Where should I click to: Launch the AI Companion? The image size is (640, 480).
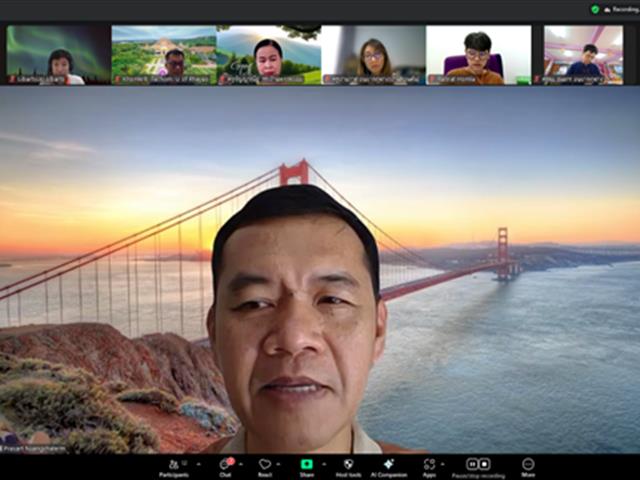[x=388, y=466]
